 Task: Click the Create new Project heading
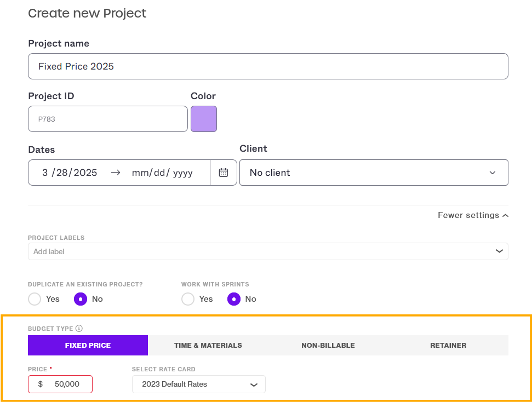(x=87, y=13)
